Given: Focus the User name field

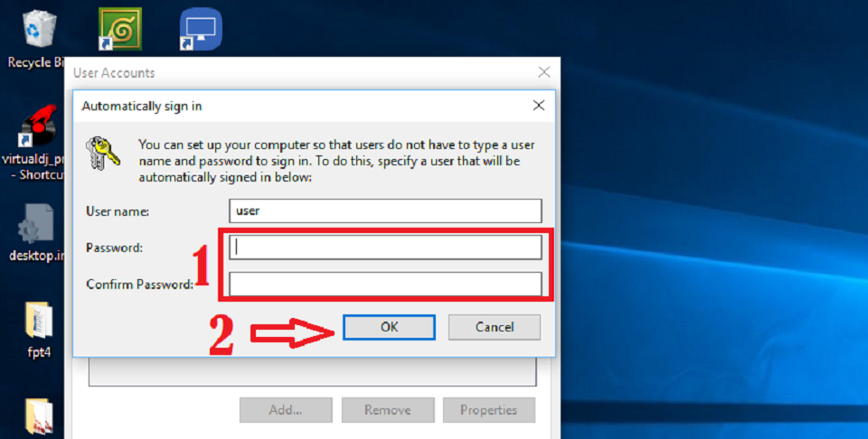Looking at the screenshot, I should (385, 210).
